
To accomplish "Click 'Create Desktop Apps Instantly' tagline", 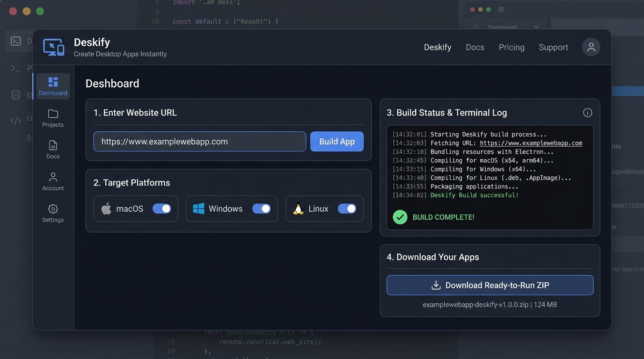I will tap(120, 54).
